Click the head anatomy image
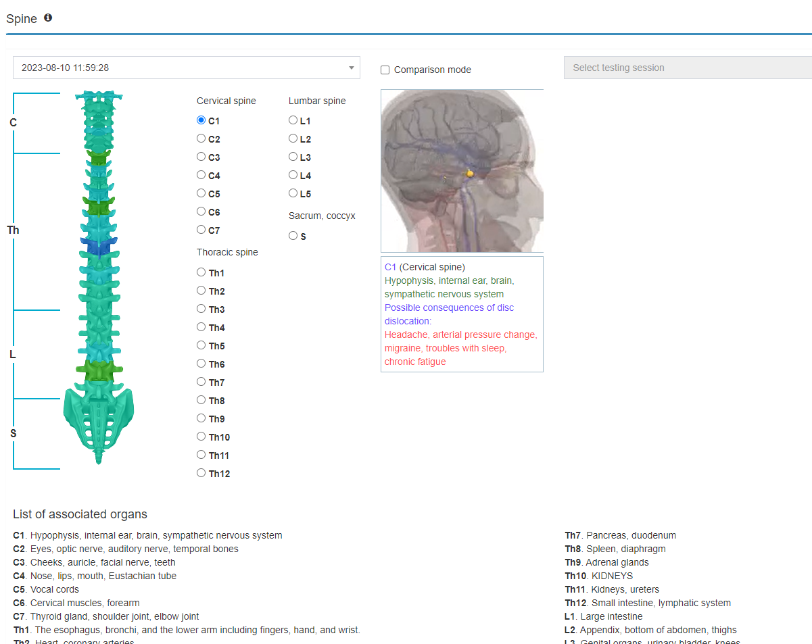 tap(462, 170)
